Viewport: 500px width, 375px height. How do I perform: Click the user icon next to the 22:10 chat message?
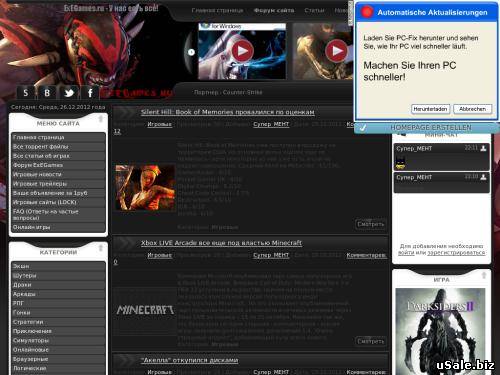click(x=483, y=177)
